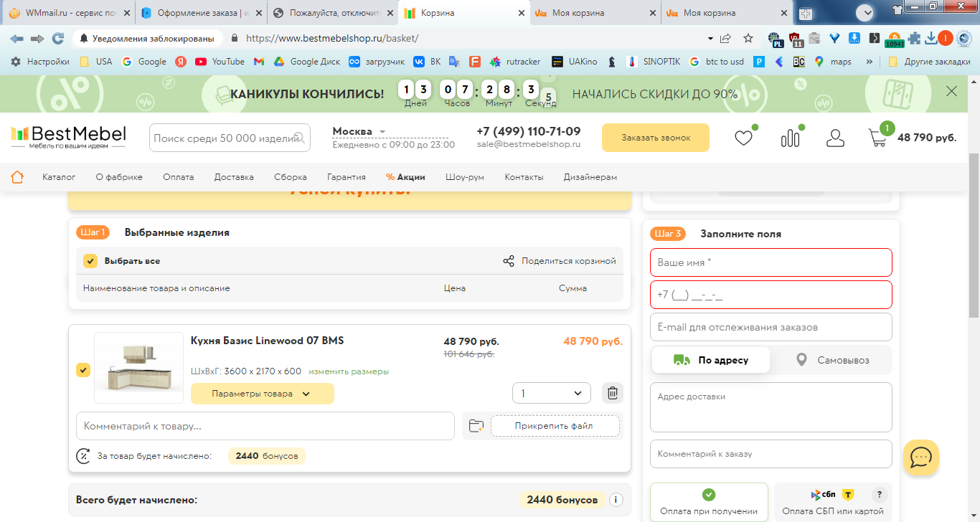Open the address bar history dropdown arrow

coord(710,38)
